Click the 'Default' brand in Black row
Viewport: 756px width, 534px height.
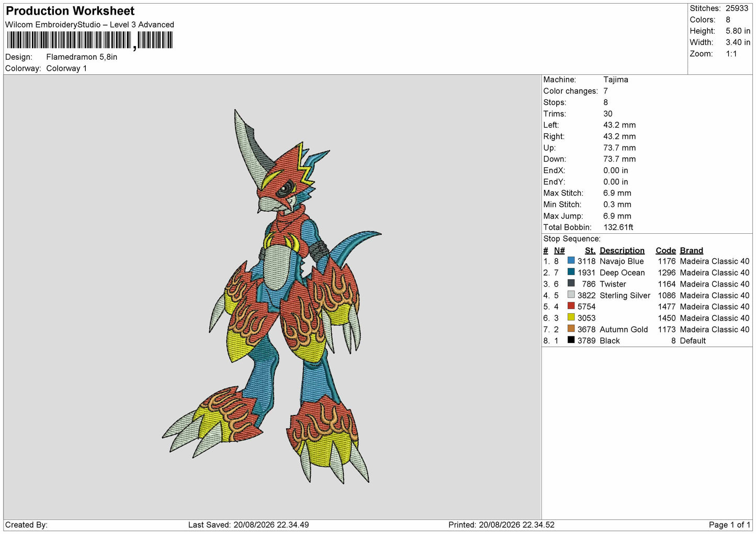[693, 341]
